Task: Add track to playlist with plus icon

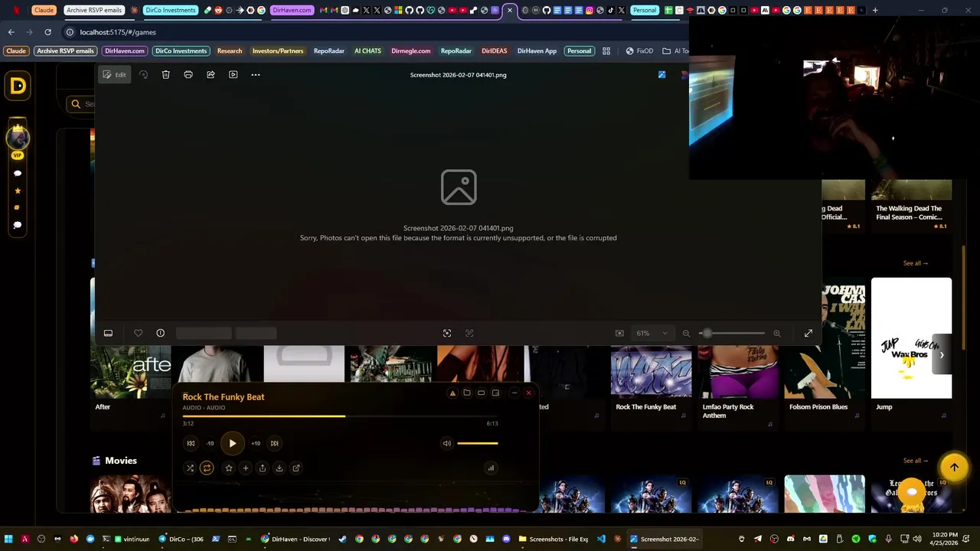Action: [x=245, y=468]
